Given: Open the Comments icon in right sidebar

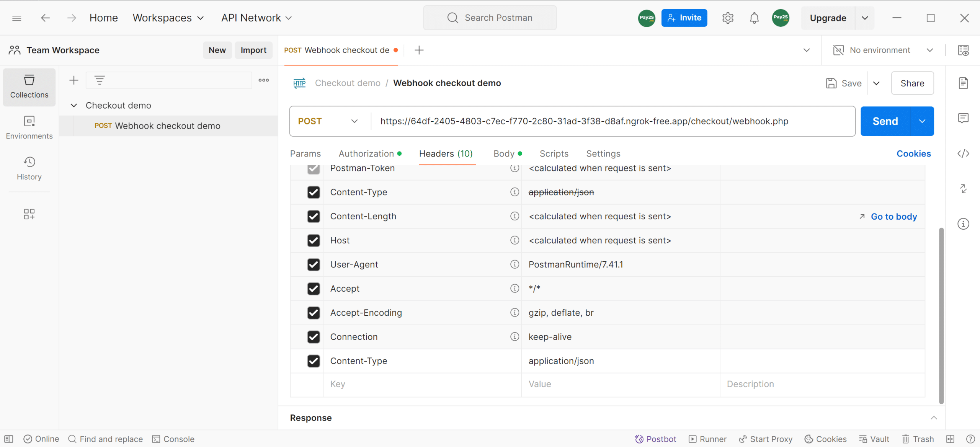Looking at the screenshot, I should click(963, 118).
